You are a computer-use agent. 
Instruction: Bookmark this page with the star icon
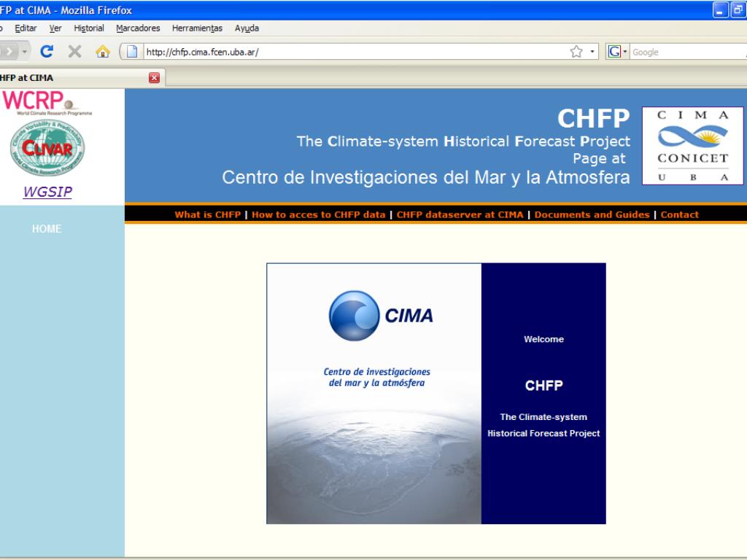coord(576,52)
